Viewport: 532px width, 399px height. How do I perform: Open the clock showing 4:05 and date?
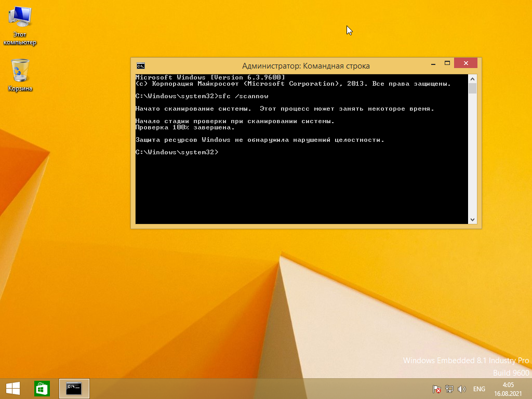pyautogui.click(x=508, y=389)
